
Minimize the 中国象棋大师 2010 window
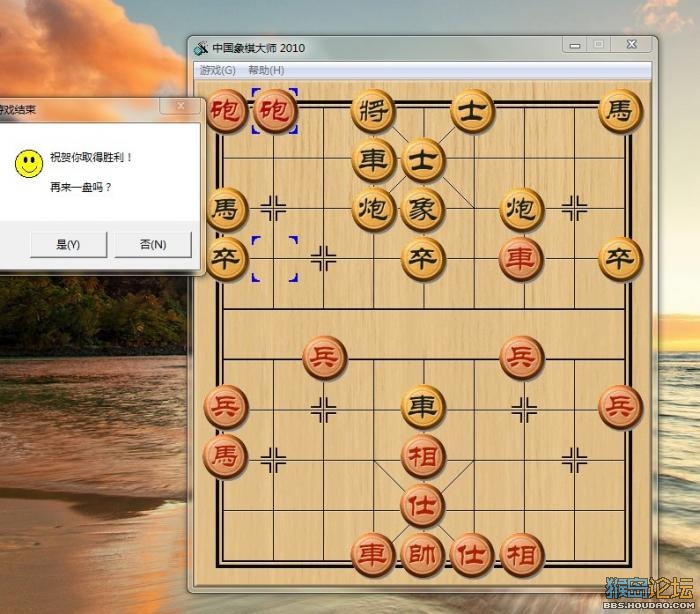[x=575, y=45]
